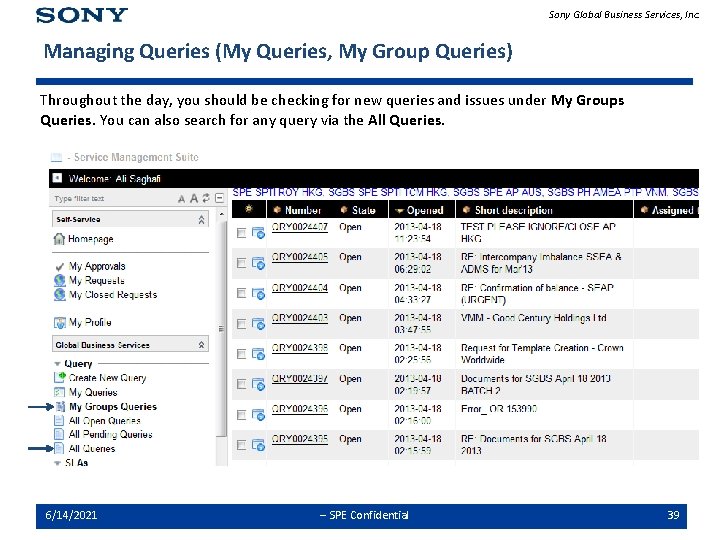Click the My Groups Queries icon
Viewport: 720px width, 540px height.
(x=61, y=406)
